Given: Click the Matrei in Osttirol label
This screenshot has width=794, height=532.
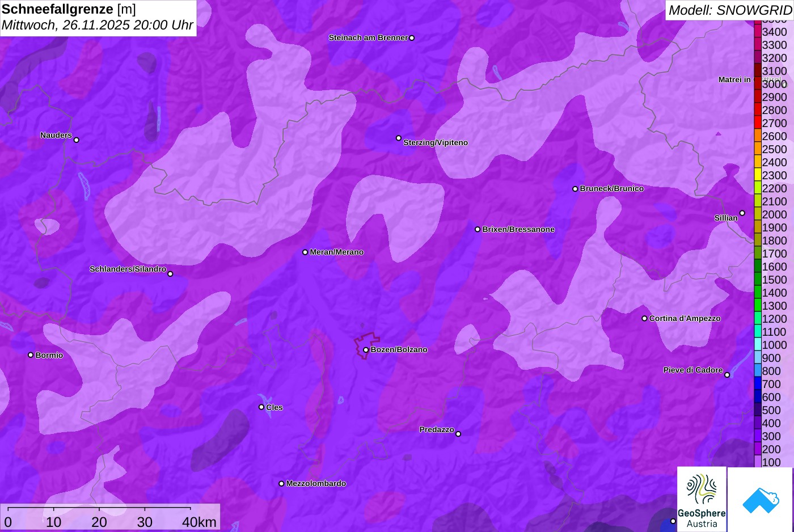Looking at the screenshot, I should (x=750, y=79).
